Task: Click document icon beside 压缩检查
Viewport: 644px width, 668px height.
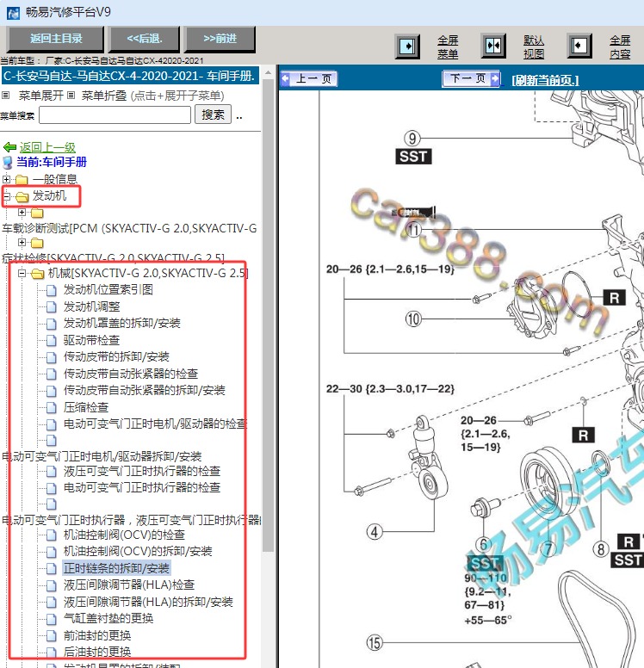Action: click(51, 408)
